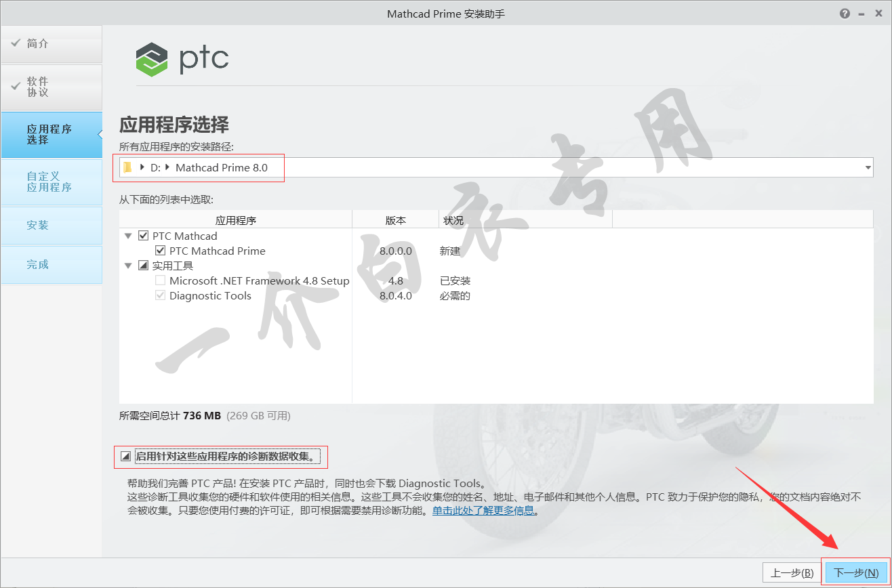The height and width of the screenshot is (588, 892).
Task: Click the 269 GB 可用 text
Action: pyautogui.click(x=258, y=415)
